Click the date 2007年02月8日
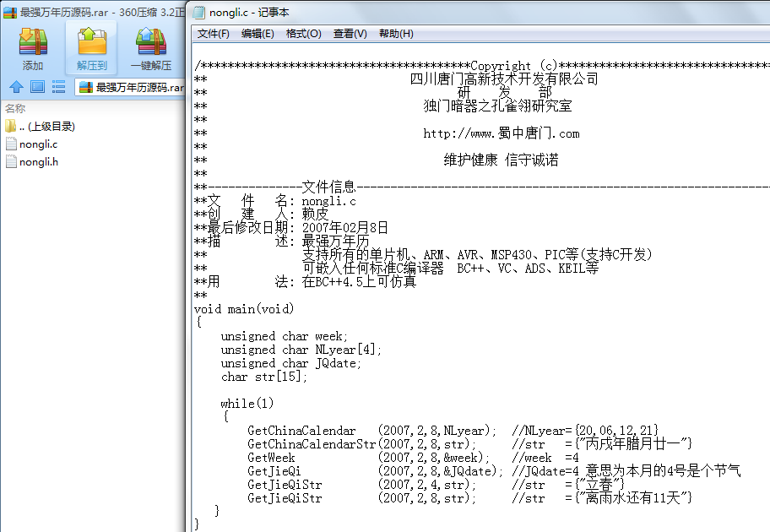The width and height of the screenshot is (770, 532). [x=344, y=227]
